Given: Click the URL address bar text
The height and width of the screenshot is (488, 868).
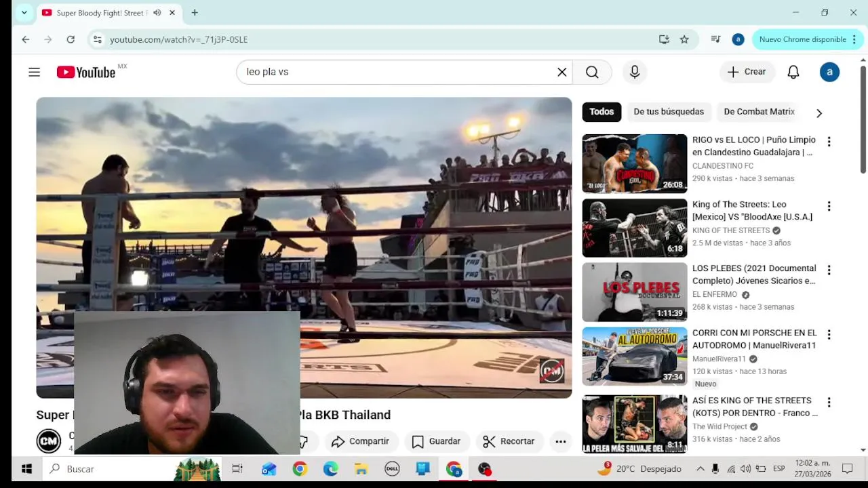Looking at the screenshot, I should pos(179,39).
